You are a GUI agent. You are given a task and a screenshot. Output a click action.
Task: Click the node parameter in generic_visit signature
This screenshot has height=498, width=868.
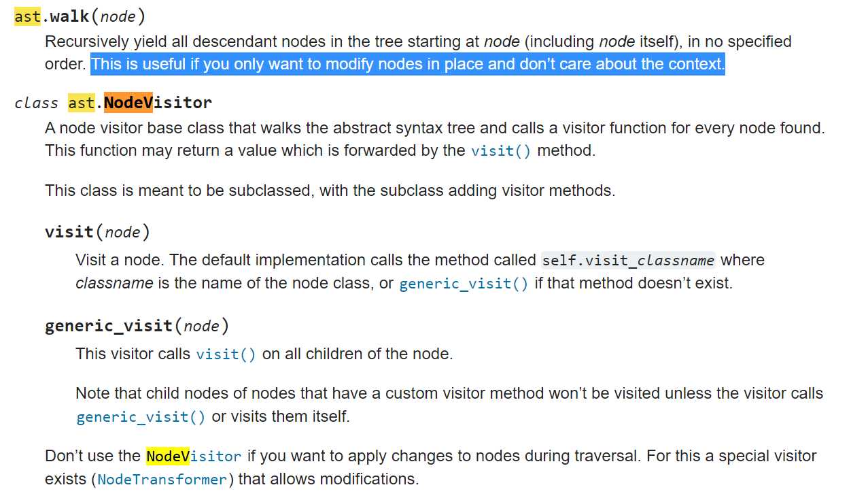pos(201,327)
